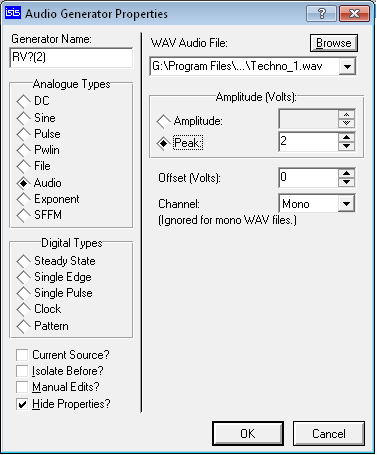Click the Cancel button

point(329,433)
